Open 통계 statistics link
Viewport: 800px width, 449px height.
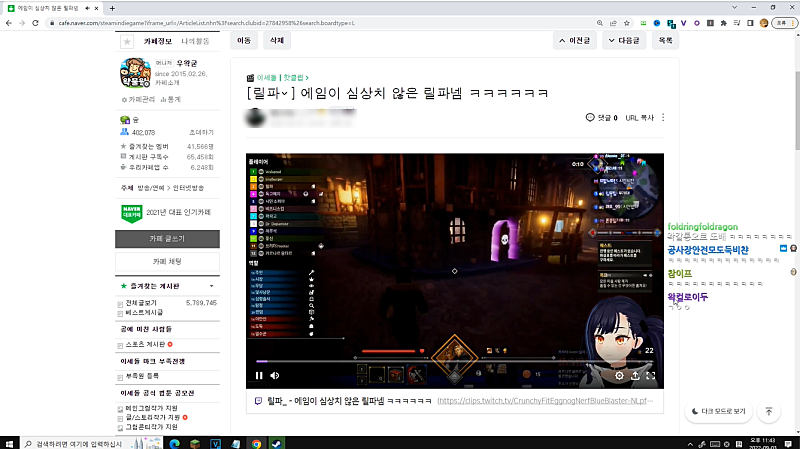coord(171,99)
